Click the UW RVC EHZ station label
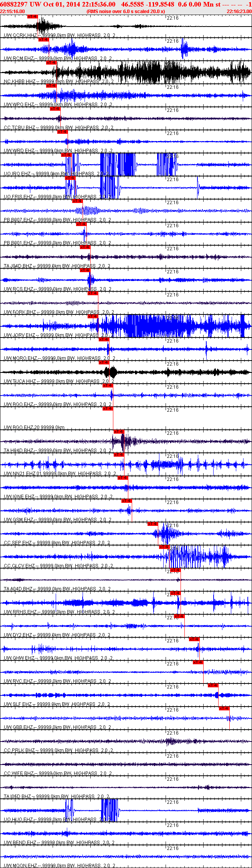 point(58,681)
